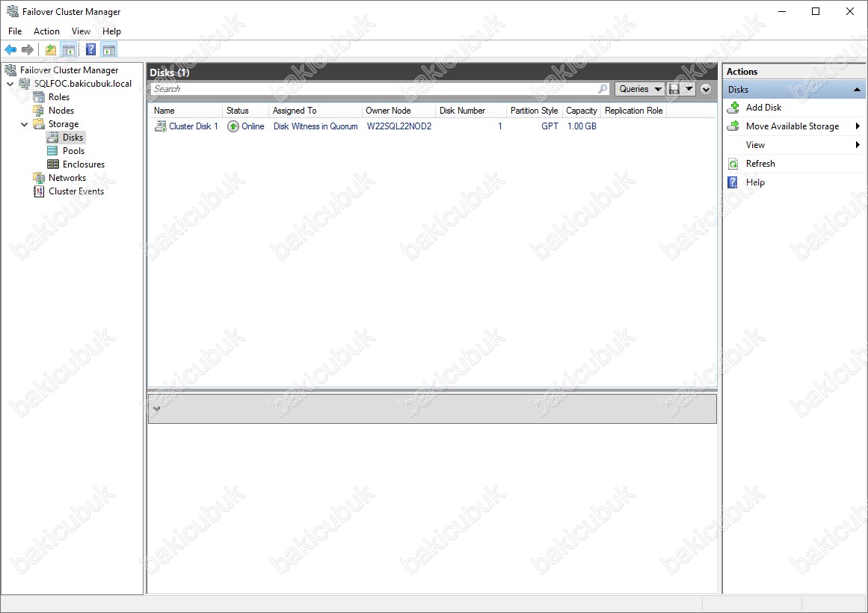Maximize the Failover Cluster Manager window
The image size is (868, 613).
(x=816, y=12)
